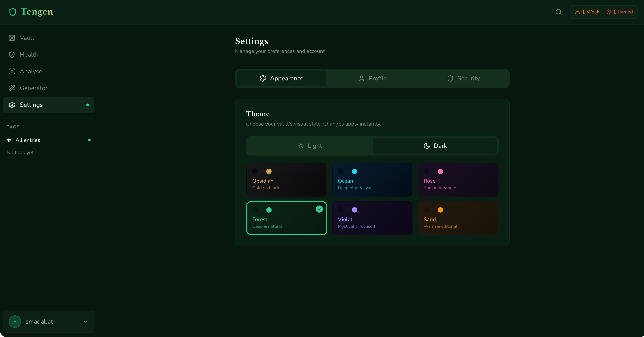Switch to Light mode

310,146
